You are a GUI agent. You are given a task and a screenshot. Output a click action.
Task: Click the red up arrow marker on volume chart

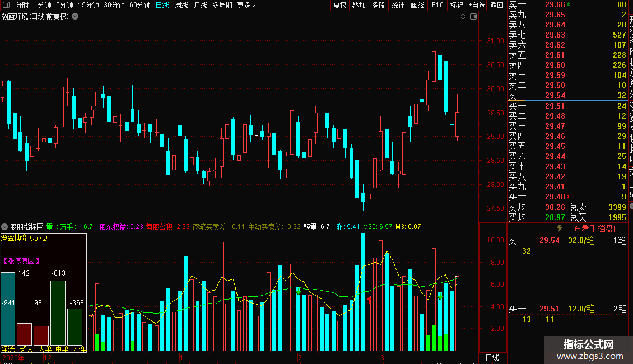(369, 299)
